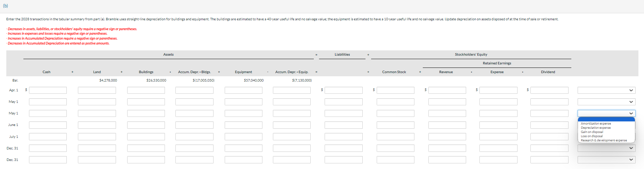Screen dimensions: 644x169
Task: Select the Apr. 1 Accum. Depr.-Equip. field
Action: [292, 90]
